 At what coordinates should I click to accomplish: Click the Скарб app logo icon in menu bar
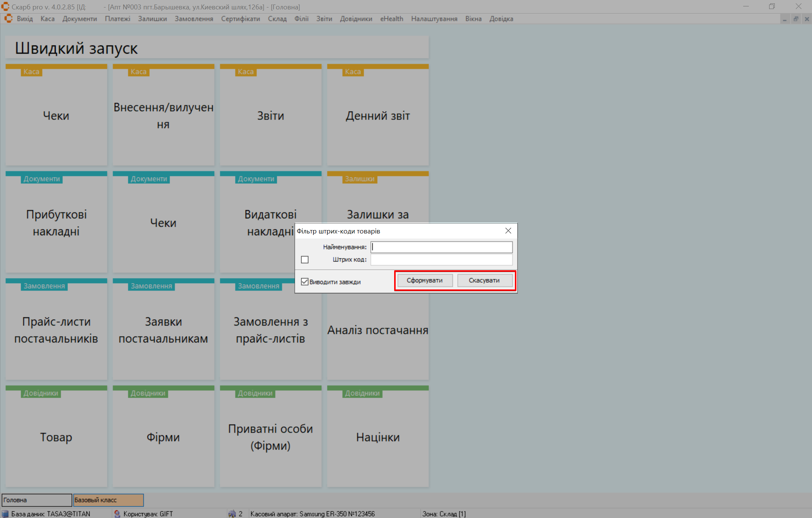8,18
